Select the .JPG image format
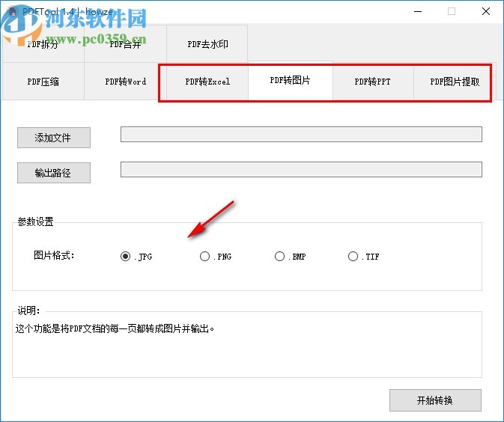The image size is (504, 422). pos(136,257)
